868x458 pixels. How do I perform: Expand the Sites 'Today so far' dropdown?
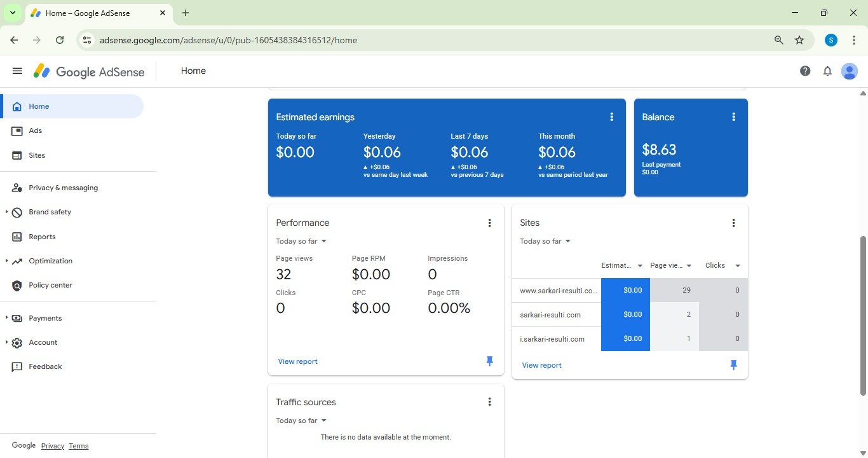click(545, 242)
